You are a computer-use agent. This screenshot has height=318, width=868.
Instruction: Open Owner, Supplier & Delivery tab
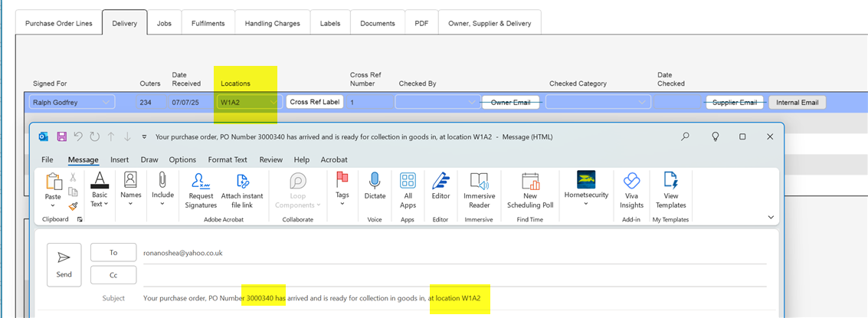[x=490, y=23]
